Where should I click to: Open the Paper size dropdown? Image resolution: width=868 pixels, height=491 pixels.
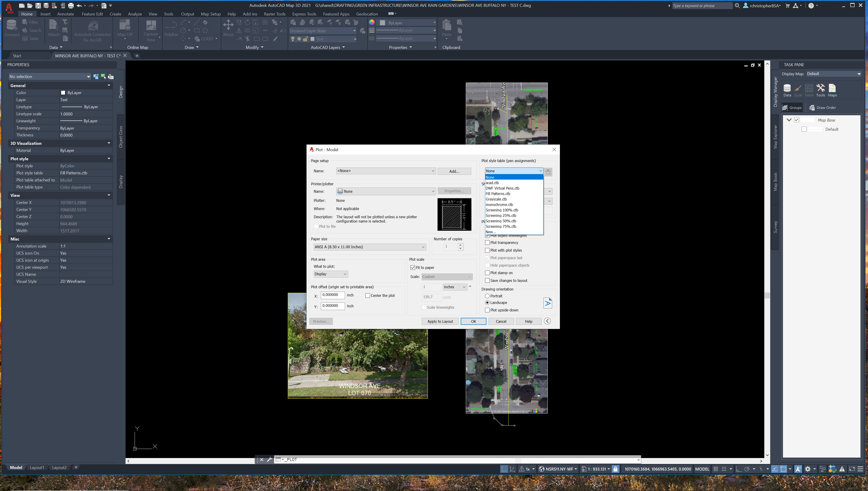pyautogui.click(x=423, y=247)
